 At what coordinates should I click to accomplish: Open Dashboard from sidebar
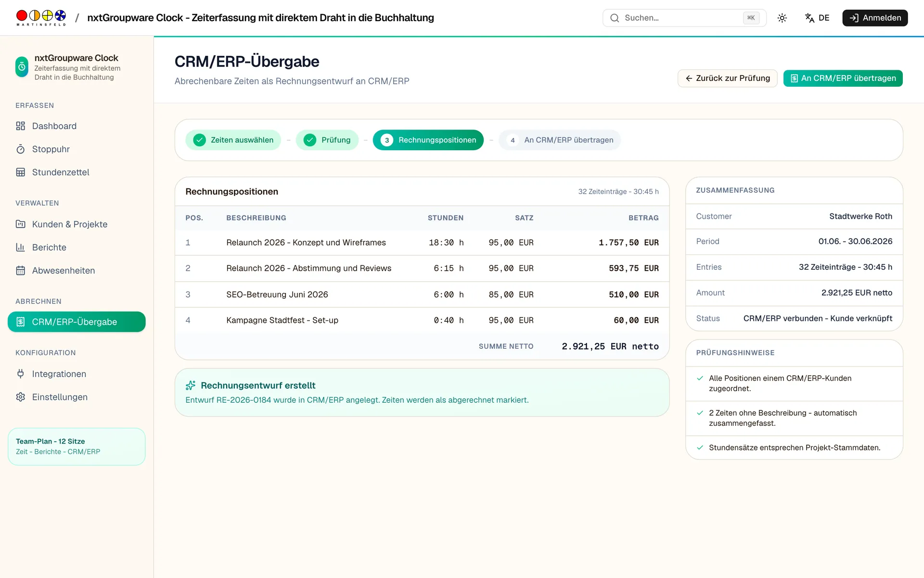(77, 126)
